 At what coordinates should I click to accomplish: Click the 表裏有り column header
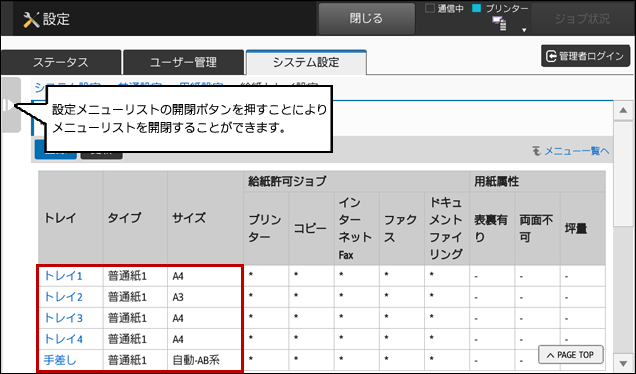coord(492,228)
